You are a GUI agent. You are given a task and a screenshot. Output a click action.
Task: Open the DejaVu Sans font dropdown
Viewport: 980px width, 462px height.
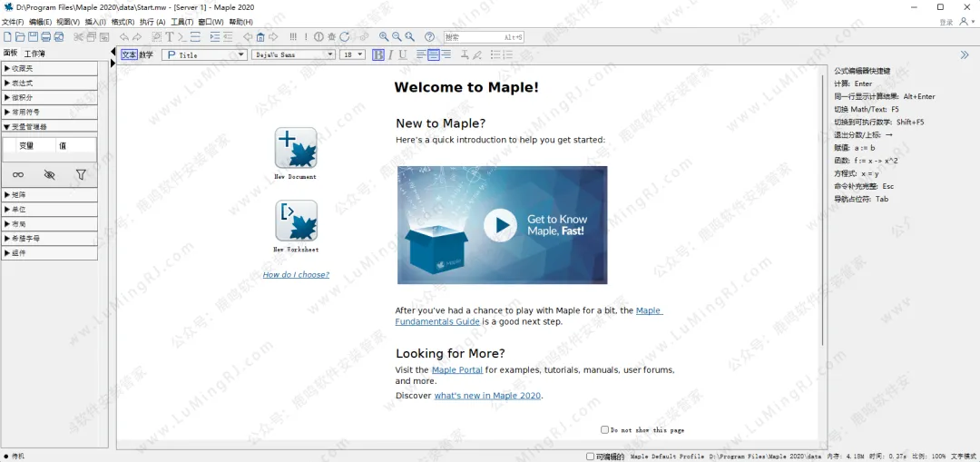pos(293,54)
